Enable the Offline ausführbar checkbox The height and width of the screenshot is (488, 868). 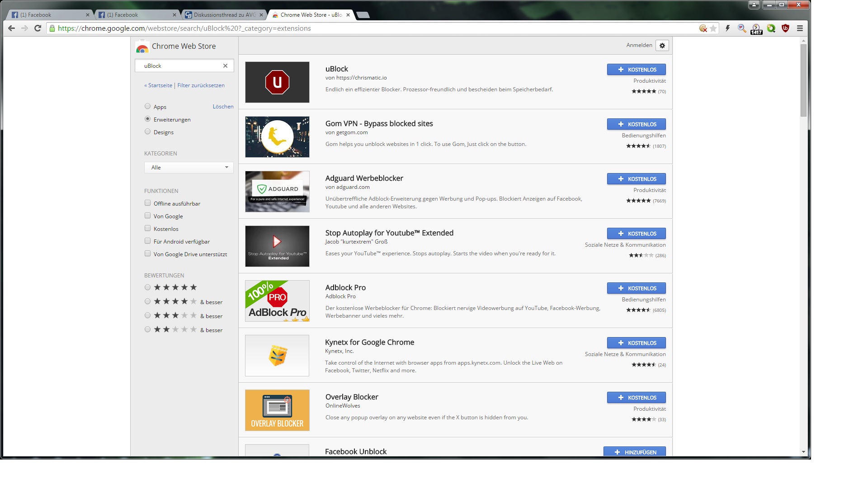click(x=147, y=203)
